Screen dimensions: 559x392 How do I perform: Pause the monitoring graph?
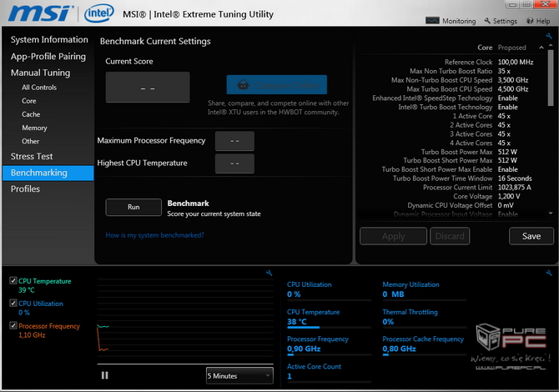coord(104,375)
